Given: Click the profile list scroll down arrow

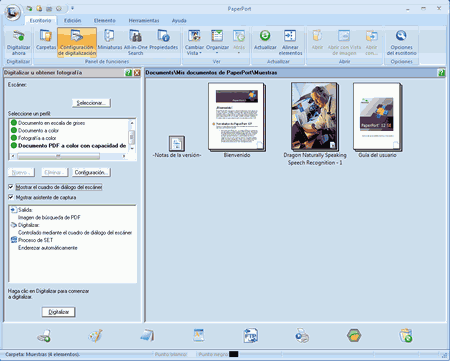Looking at the screenshot, I should point(132,148).
